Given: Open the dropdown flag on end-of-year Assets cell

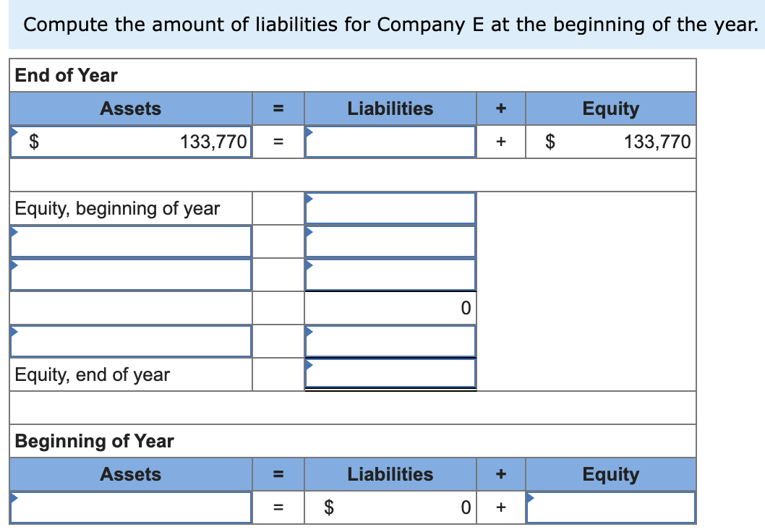Looking at the screenshot, I should (x=13, y=130).
